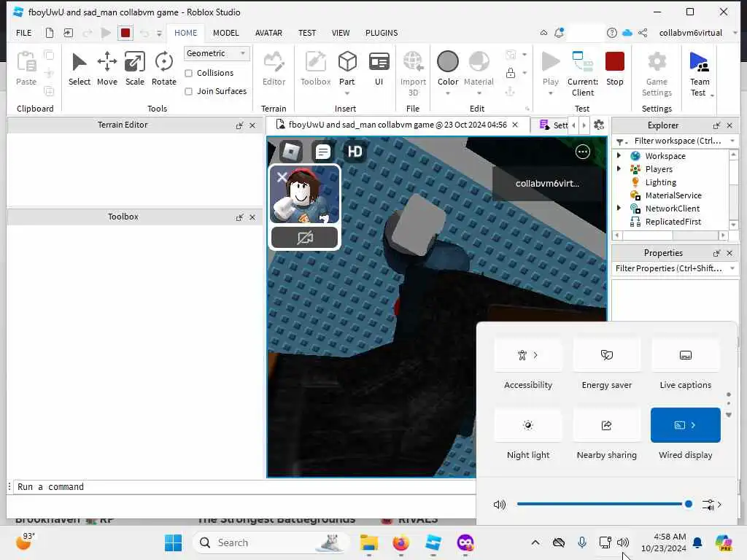Open the Geometric dropdown
This screenshot has height=560, width=747.
coord(217,53)
